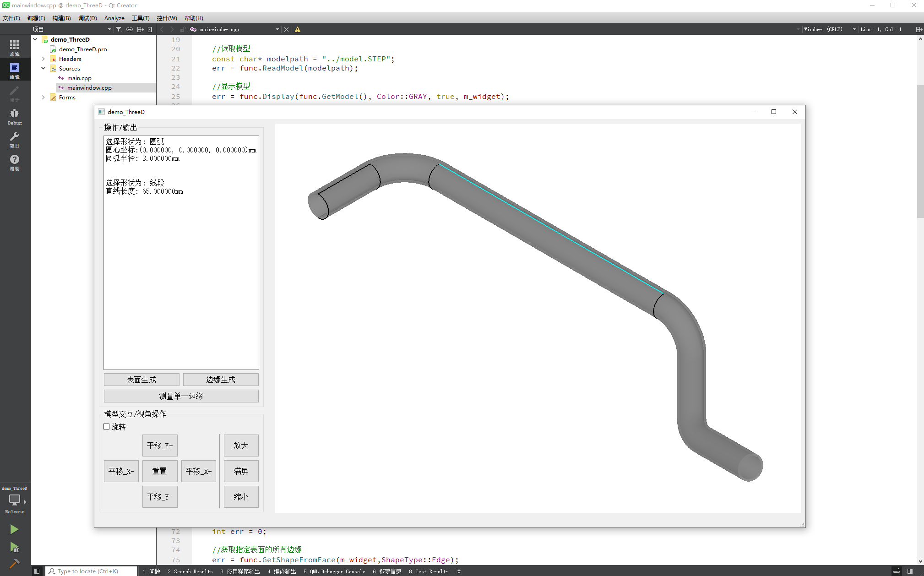The height and width of the screenshot is (576, 924).
Task: Open the Analyze menu
Action: pyautogui.click(x=114, y=18)
